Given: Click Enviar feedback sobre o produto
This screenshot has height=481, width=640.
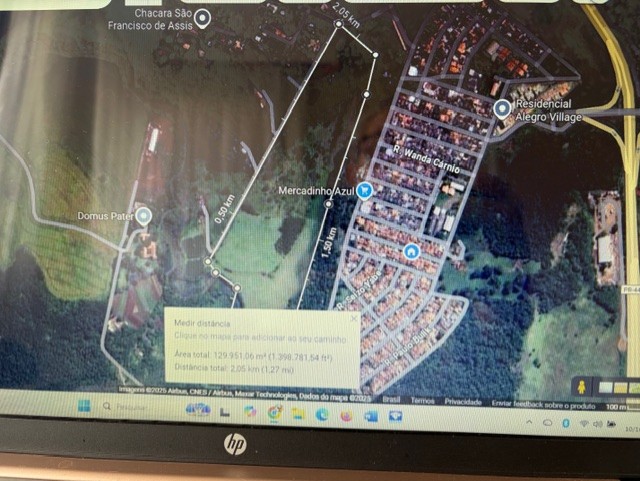Looking at the screenshot, I should point(542,402).
